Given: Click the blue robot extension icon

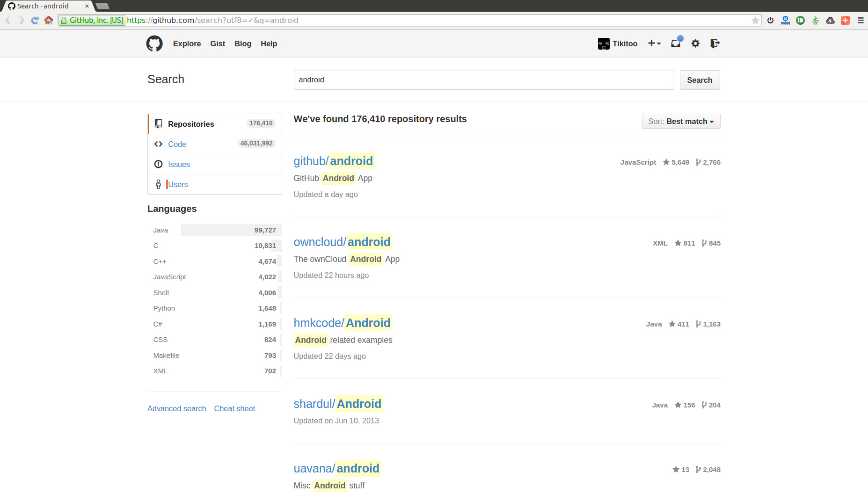Looking at the screenshot, I should click(x=785, y=20).
